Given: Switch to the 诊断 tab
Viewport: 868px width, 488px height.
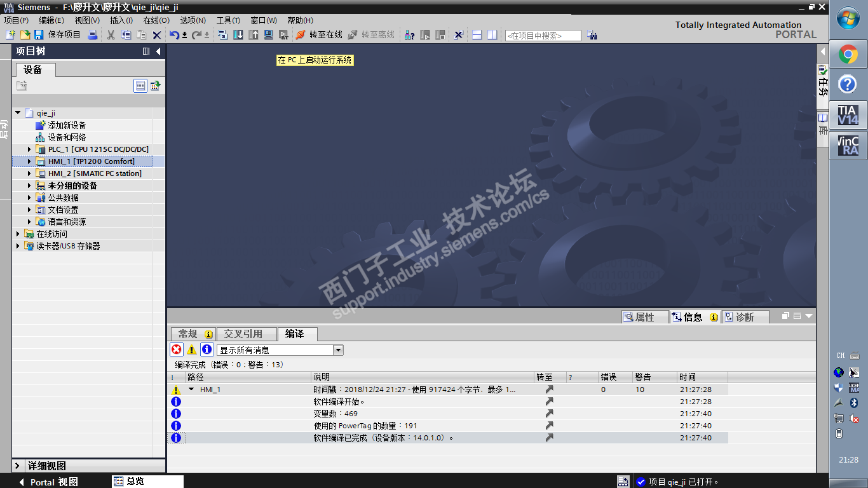Looking at the screenshot, I should 745,316.
